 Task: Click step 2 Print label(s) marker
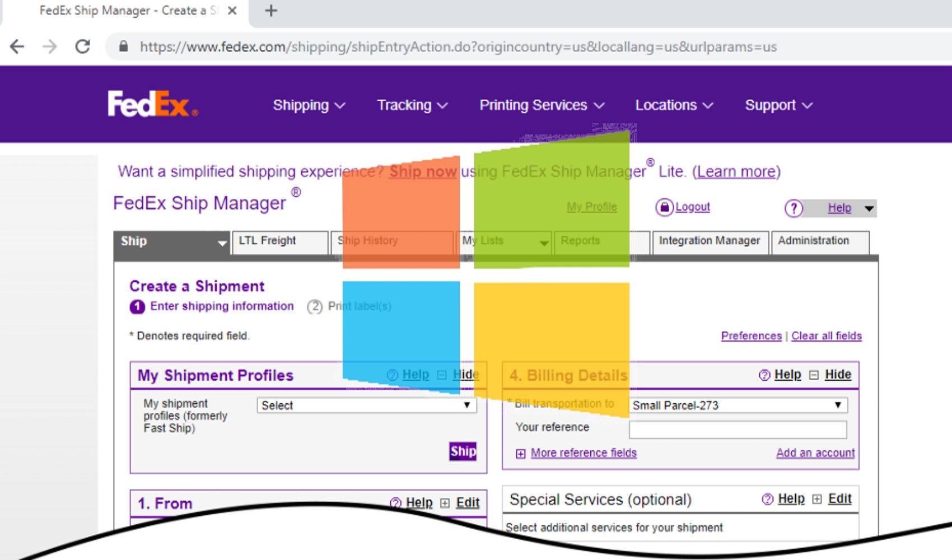tap(315, 306)
